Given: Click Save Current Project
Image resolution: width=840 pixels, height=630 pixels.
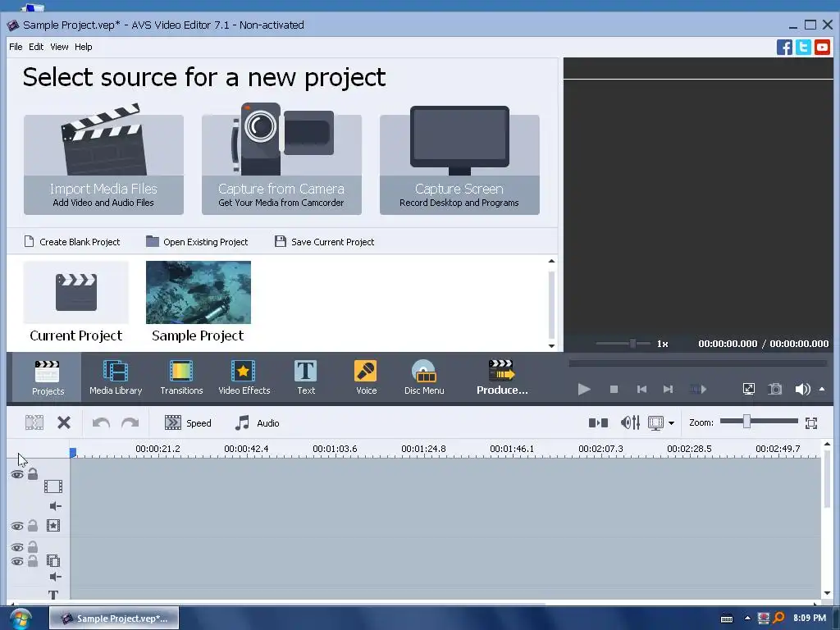Looking at the screenshot, I should pyautogui.click(x=324, y=242).
